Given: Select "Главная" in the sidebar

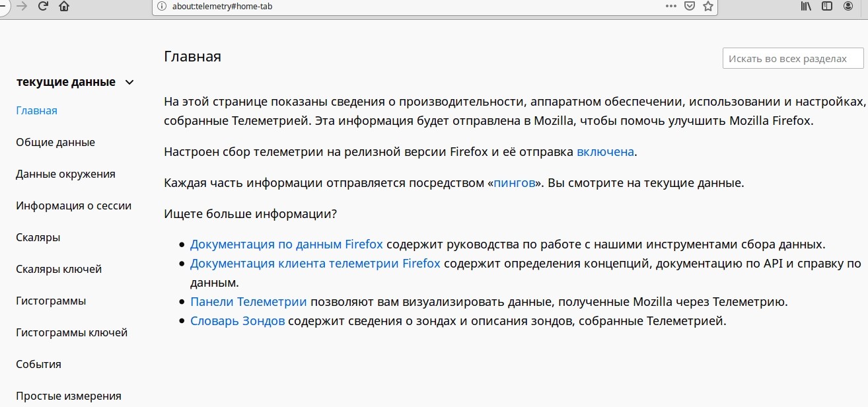Looking at the screenshot, I should coord(37,110).
